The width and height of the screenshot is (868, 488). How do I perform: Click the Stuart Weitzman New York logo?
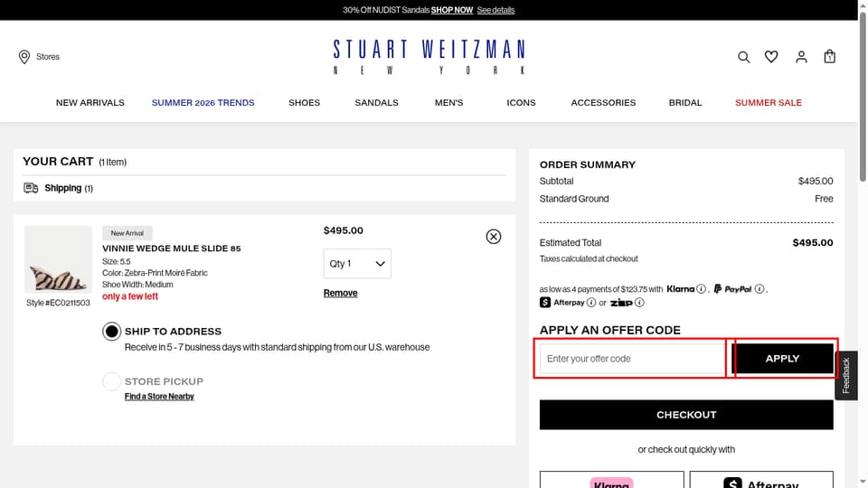(x=429, y=56)
